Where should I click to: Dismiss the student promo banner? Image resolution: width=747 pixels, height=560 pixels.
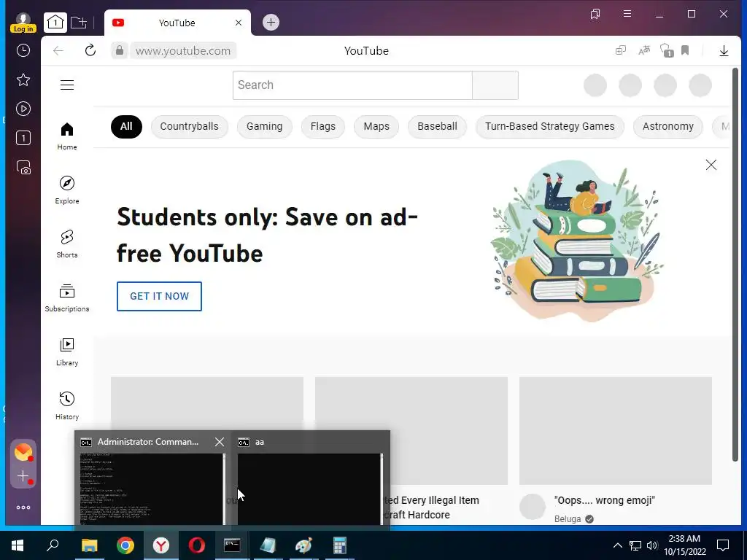[x=711, y=165]
